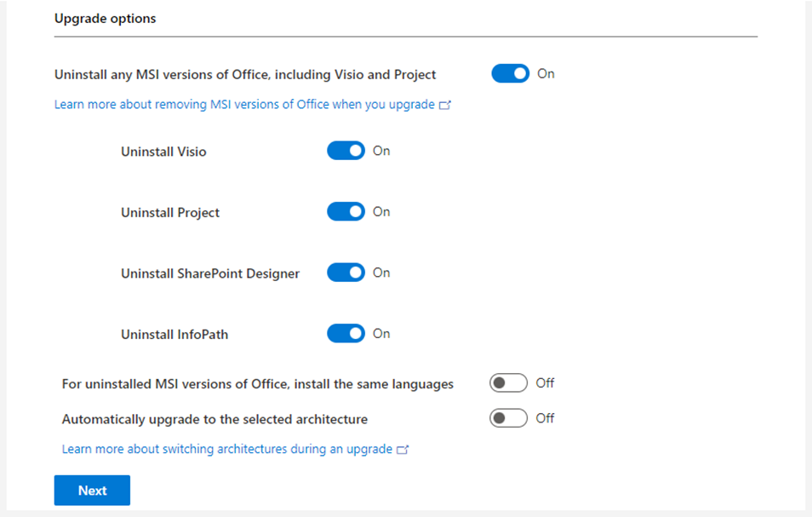Screen dimensions: 812x517
Task: Switch off the Uninstall Project toggle
Action: pos(346,212)
